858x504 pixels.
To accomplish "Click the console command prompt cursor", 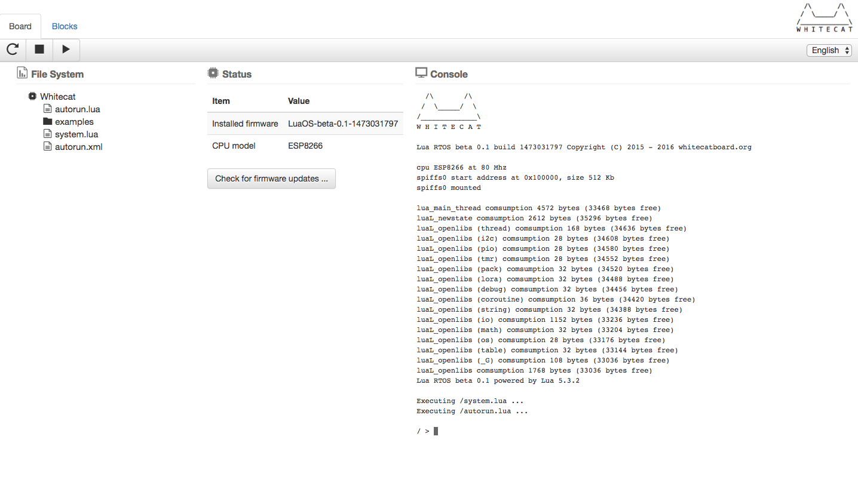I will coord(436,431).
